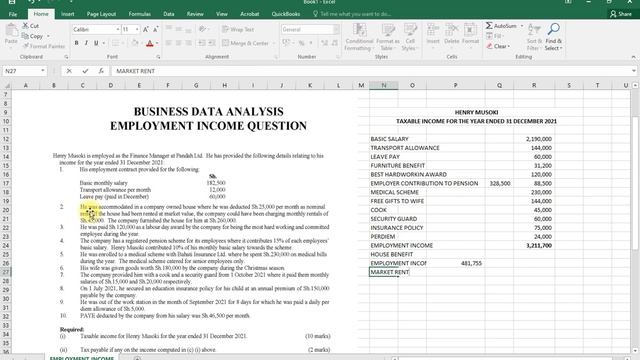The height and width of the screenshot is (360, 640).
Task: Open the File tab
Action: 13,14
